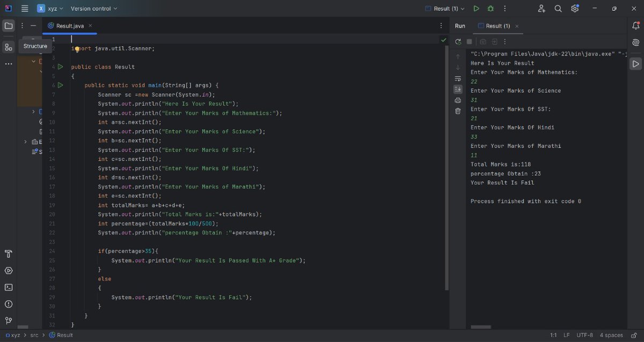Toggle scroll to end in Run console
Image resolution: width=644 pixels, height=342 pixels.
[458, 89]
